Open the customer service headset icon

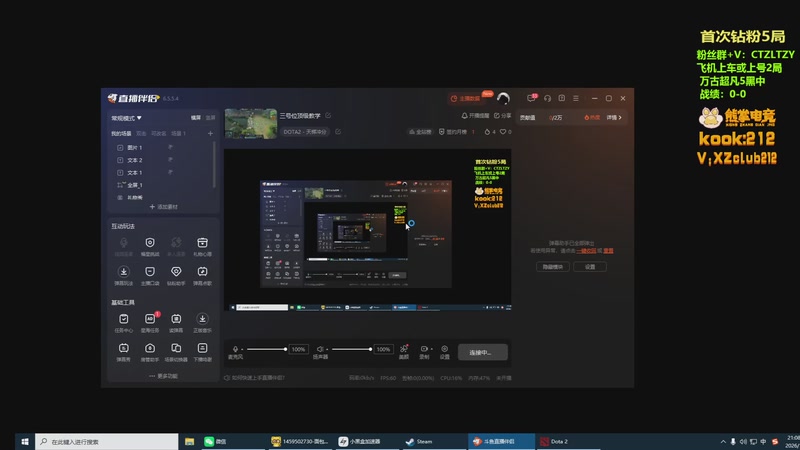547,98
